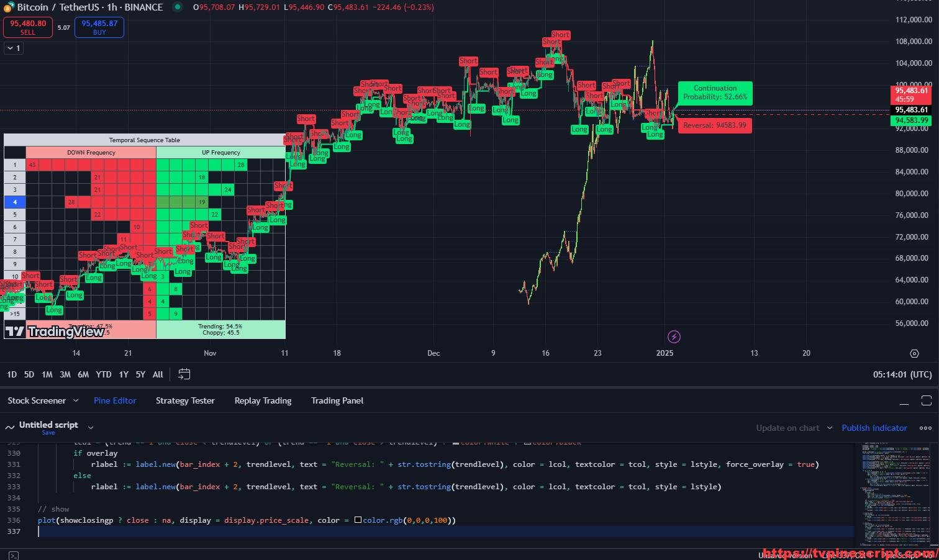
Task: Switch to the Strategy Tester tab
Action: click(185, 400)
